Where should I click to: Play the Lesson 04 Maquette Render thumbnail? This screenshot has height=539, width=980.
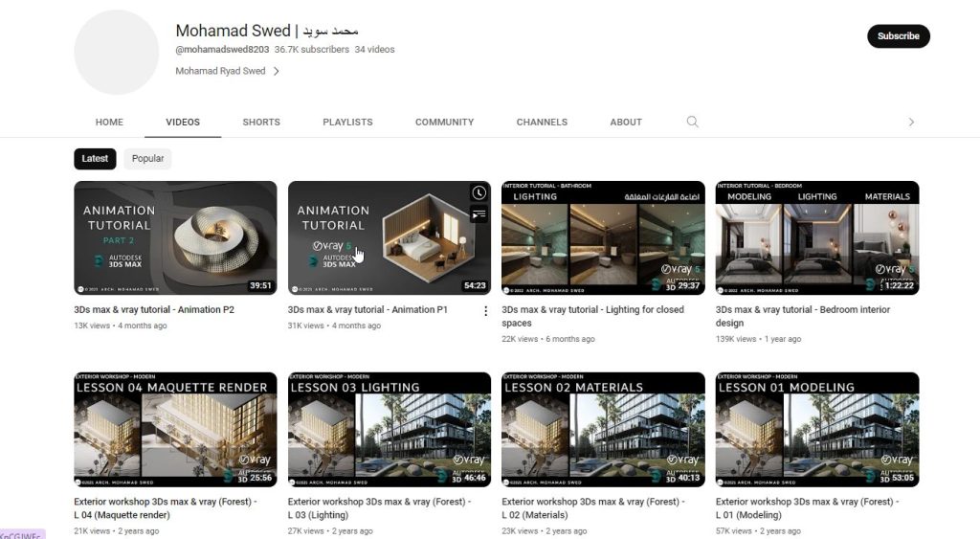[175, 429]
